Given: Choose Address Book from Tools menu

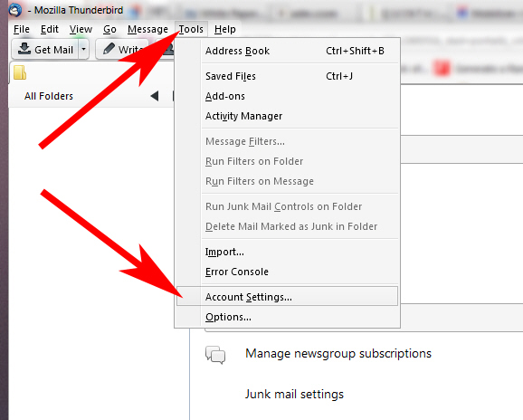Looking at the screenshot, I should point(287,51).
